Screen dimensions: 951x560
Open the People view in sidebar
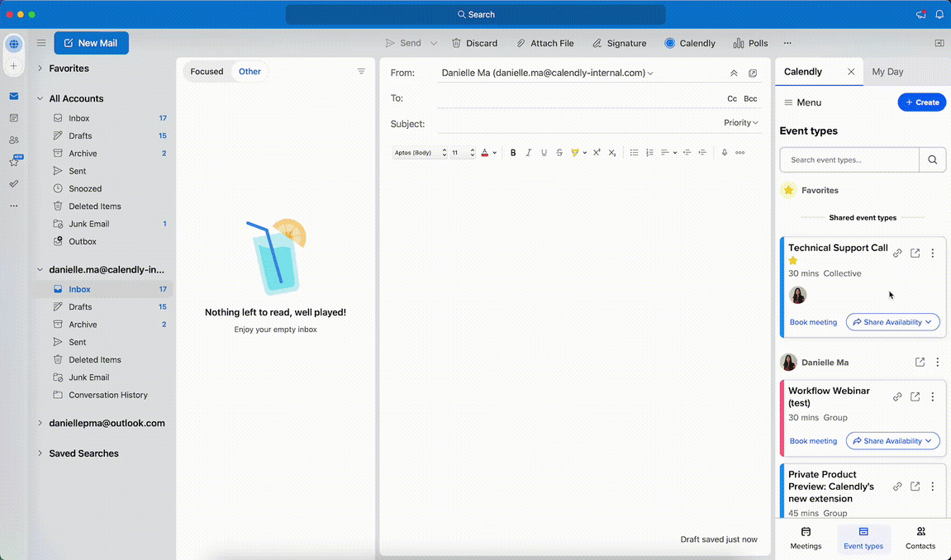click(14, 140)
